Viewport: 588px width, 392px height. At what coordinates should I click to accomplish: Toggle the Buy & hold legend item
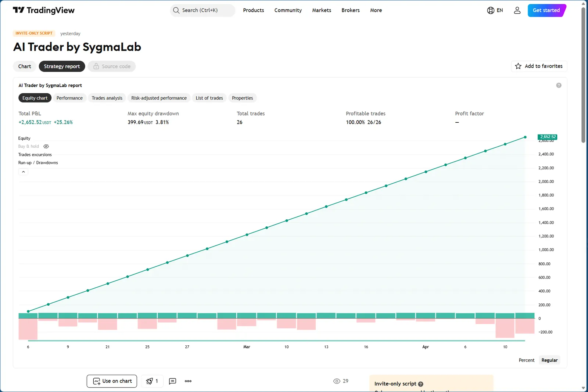pyautogui.click(x=29, y=146)
